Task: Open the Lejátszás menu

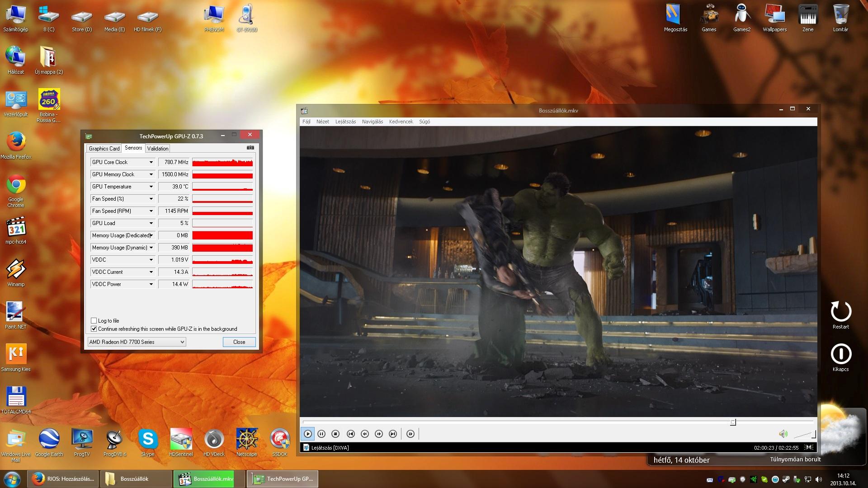Action: point(345,122)
